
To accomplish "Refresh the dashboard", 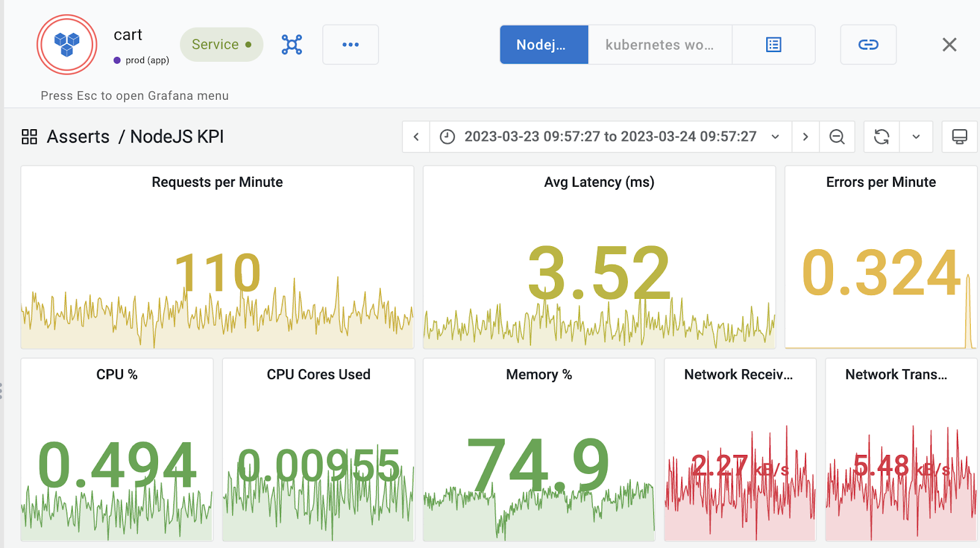I will 881,137.
